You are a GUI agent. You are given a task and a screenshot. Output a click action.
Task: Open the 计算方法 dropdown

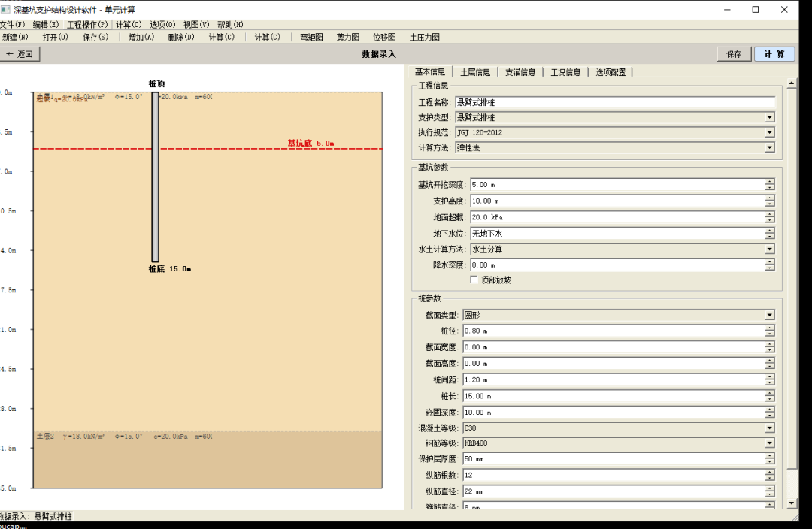point(615,147)
